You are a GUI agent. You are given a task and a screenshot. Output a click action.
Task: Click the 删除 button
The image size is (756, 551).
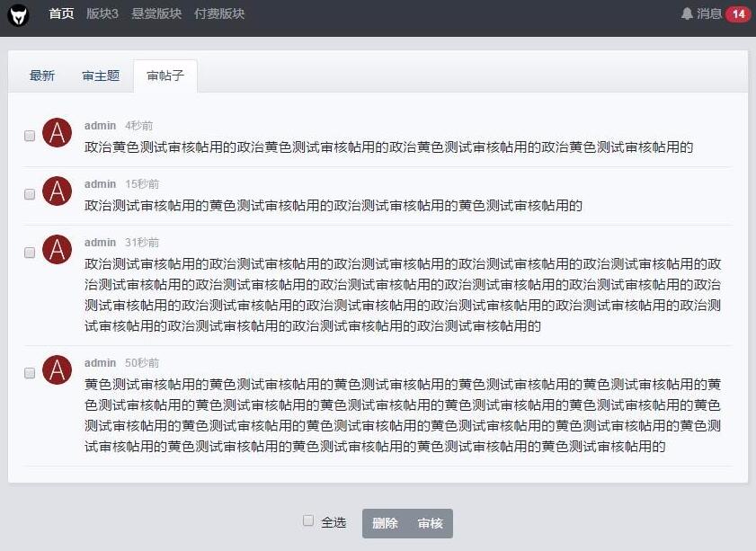coord(385,523)
